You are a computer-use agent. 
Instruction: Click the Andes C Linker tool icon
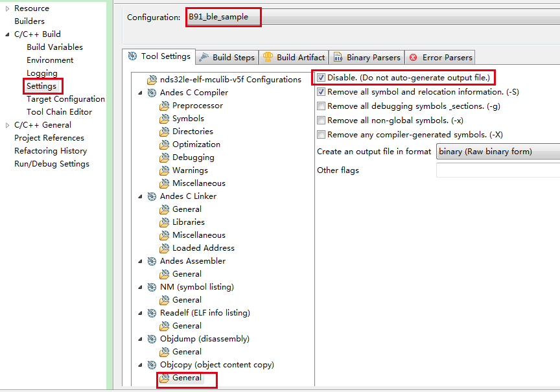click(x=152, y=196)
